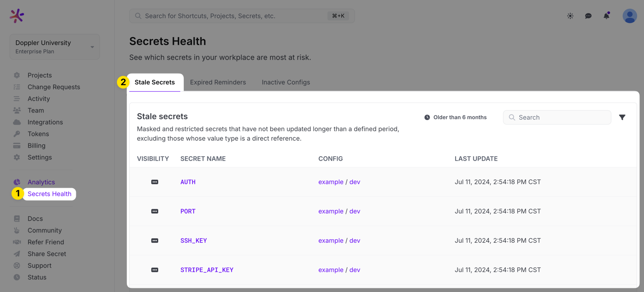Open the Docs link
Image resolution: width=644 pixels, height=292 pixels.
(x=35, y=219)
